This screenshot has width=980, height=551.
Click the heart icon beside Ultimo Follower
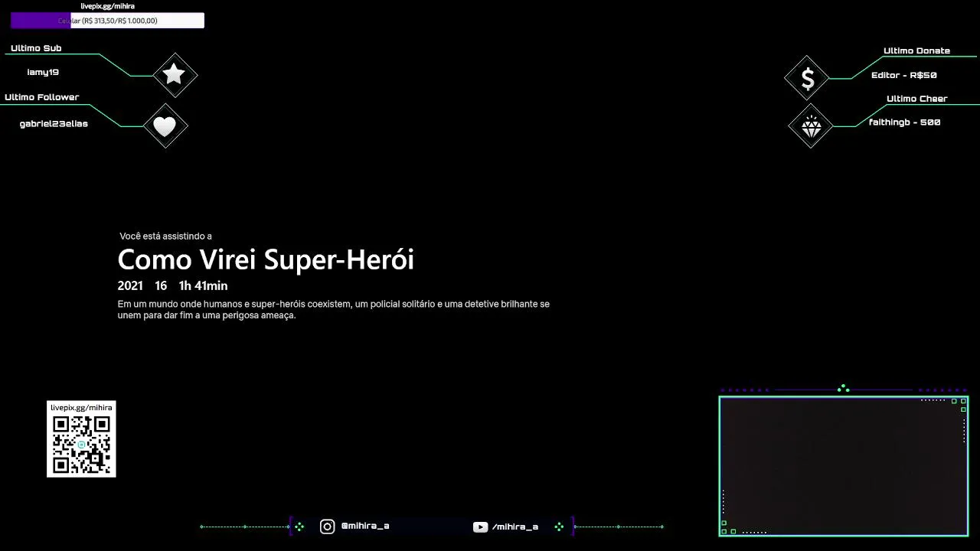coord(165,126)
